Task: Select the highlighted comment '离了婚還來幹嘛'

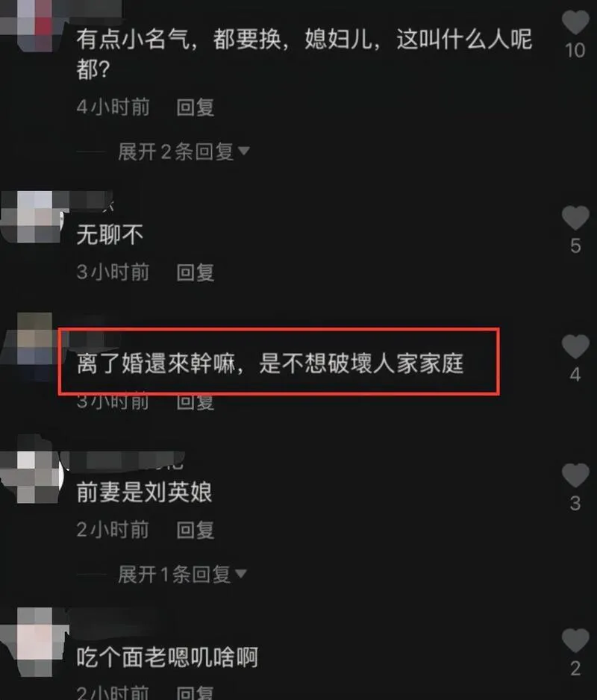Action: [x=269, y=363]
